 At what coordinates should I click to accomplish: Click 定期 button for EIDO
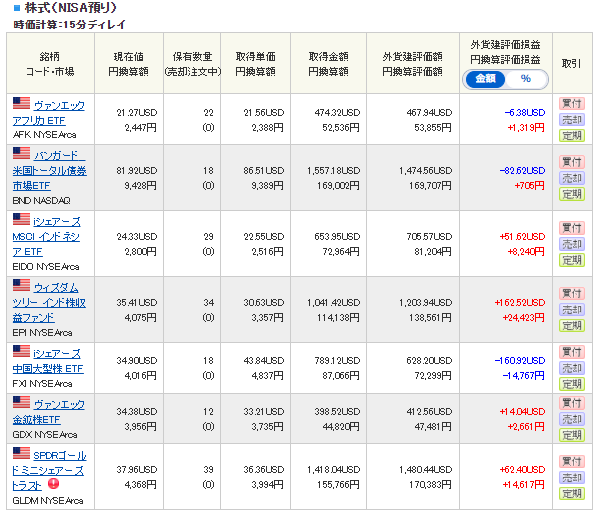click(x=571, y=260)
